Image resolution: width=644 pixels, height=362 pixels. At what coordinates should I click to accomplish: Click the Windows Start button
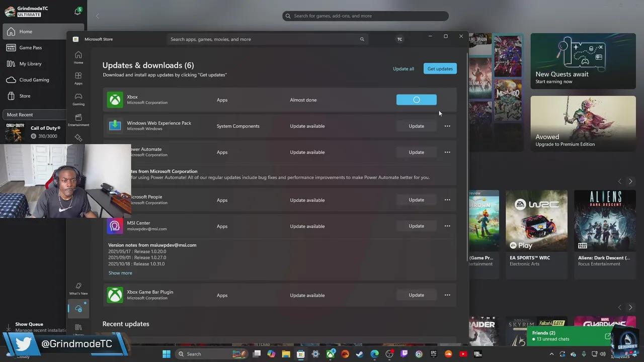click(167, 354)
